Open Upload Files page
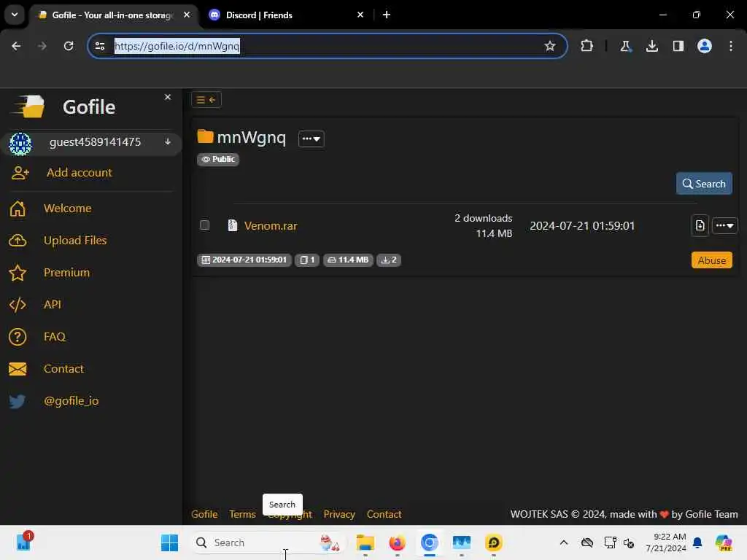This screenshot has width=747, height=560. point(75,241)
